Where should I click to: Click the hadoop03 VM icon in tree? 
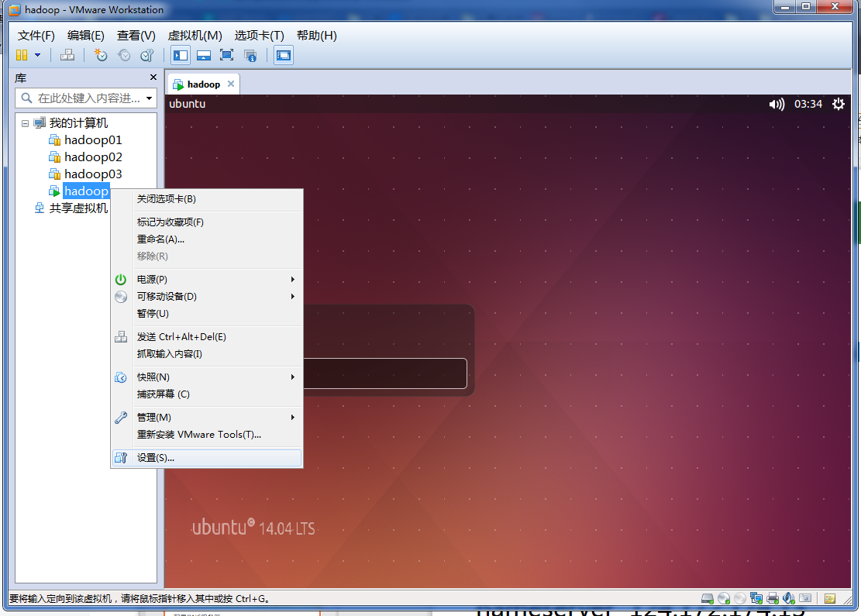click(x=54, y=174)
